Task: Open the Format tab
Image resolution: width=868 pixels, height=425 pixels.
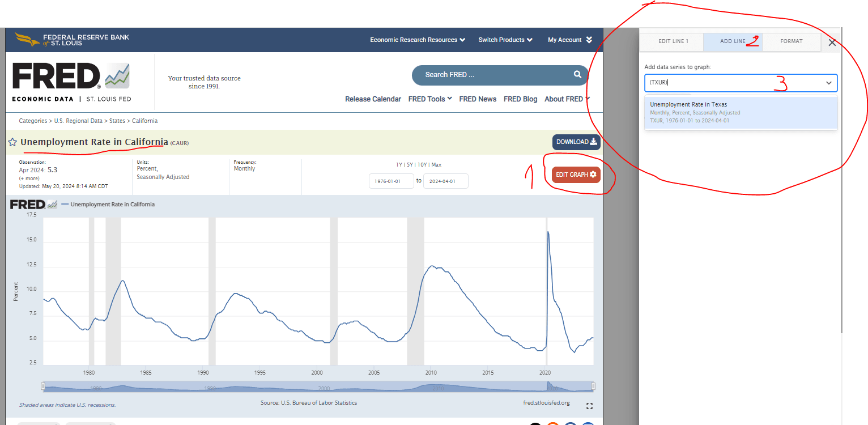Action: point(791,41)
